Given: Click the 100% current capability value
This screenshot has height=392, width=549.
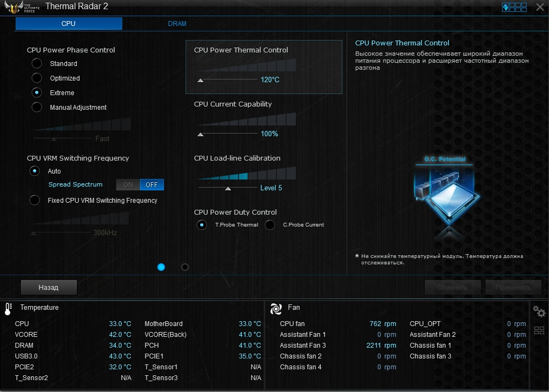Looking at the screenshot, I should coord(269,134).
